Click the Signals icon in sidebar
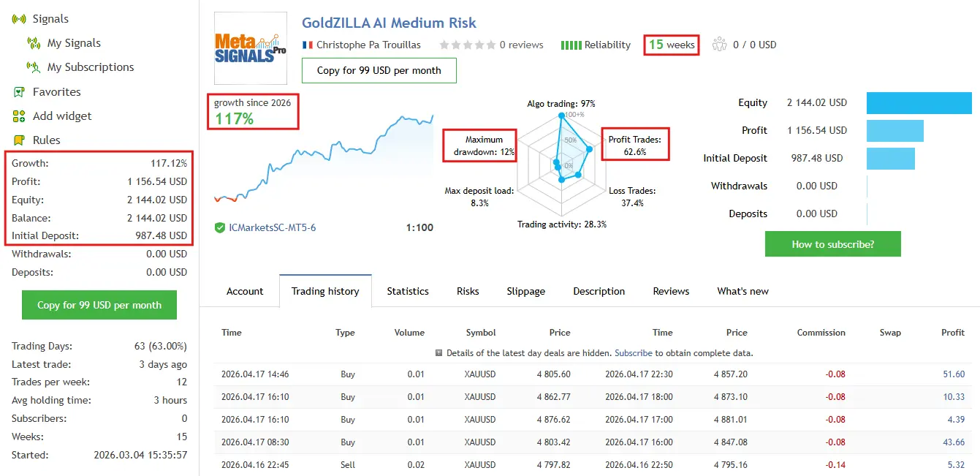The height and width of the screenshot is (476, 980). coord(19,19)
